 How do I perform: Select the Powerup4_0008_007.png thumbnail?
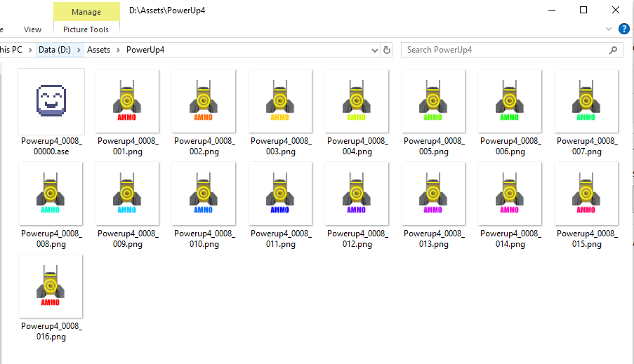(586, 101)
